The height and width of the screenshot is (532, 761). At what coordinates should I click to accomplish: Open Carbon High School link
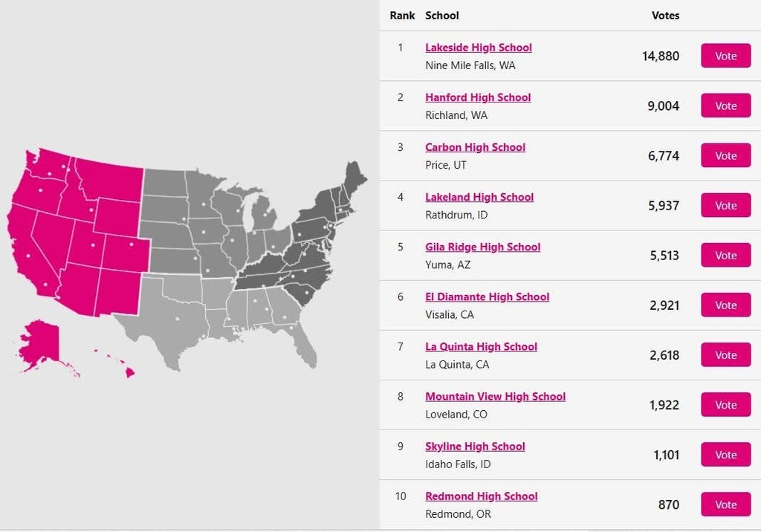click(475, 147)
